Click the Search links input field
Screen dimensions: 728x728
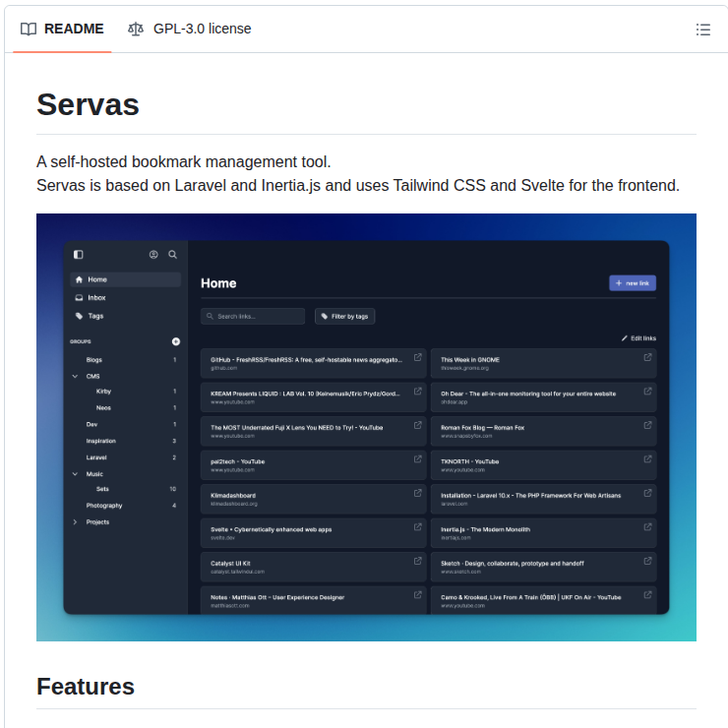[253, 316]
